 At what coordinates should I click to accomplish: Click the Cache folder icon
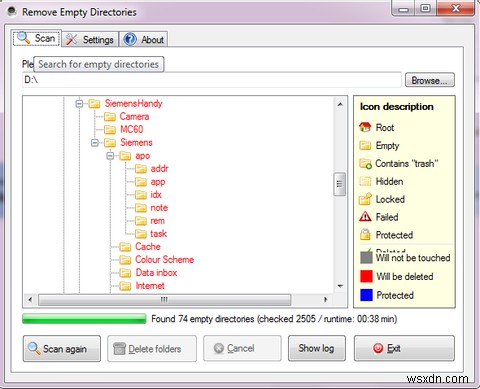[125, 247]
